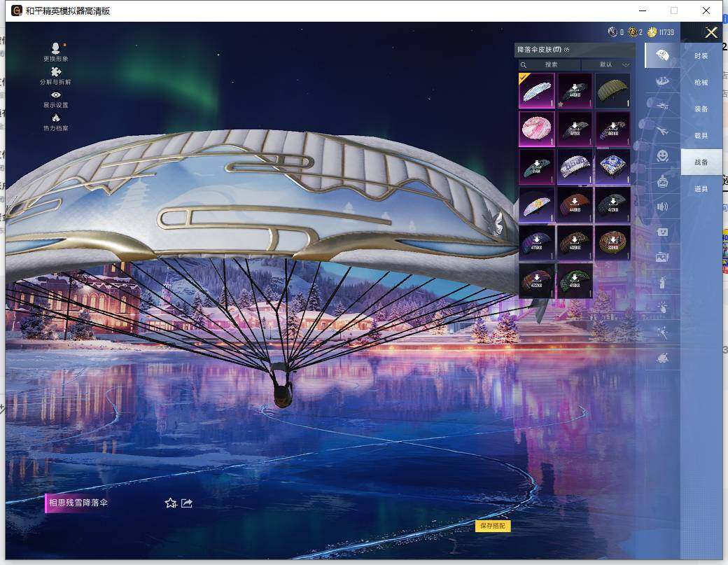Viewport: 728px width, 565px height.
Task: Minimize the 和平精英模拟器高清版 window
Action: pos(643,11)
